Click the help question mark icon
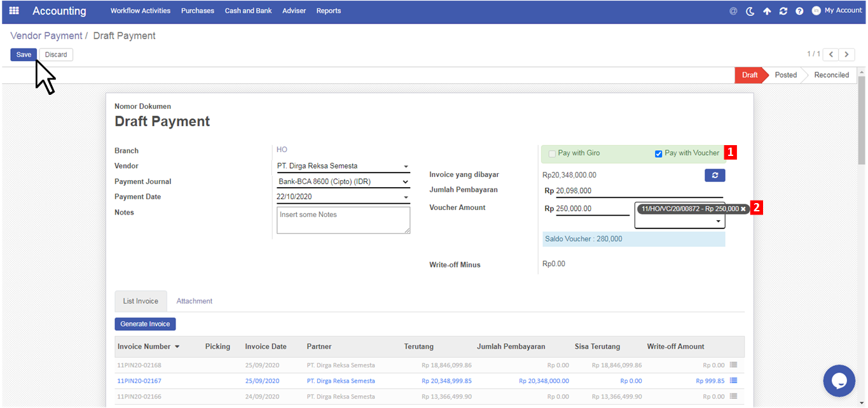The image size is (868, 408). (799, 11)
